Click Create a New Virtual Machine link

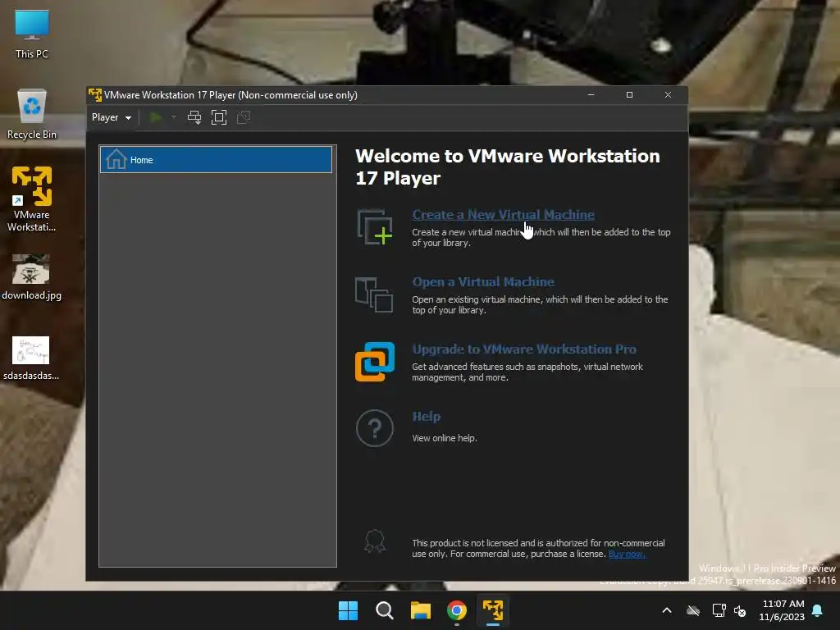click(x=503, y=215)
